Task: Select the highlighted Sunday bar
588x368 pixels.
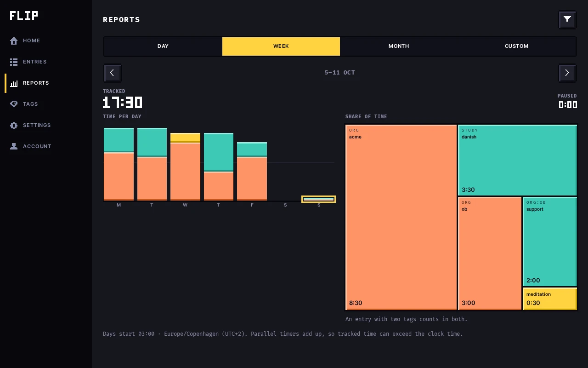Action: 318,199
